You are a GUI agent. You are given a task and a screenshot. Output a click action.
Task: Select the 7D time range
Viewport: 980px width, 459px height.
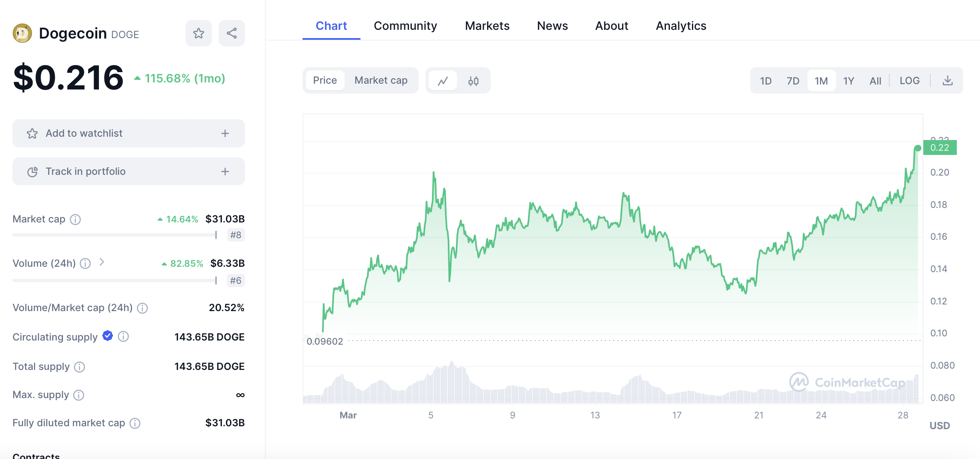click(x=793, y=81)
